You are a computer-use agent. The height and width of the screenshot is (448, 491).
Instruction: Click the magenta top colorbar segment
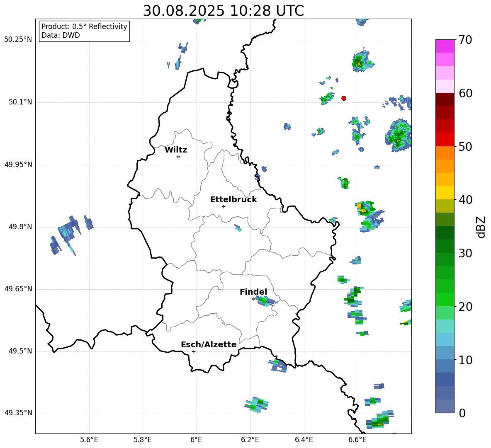445,46
